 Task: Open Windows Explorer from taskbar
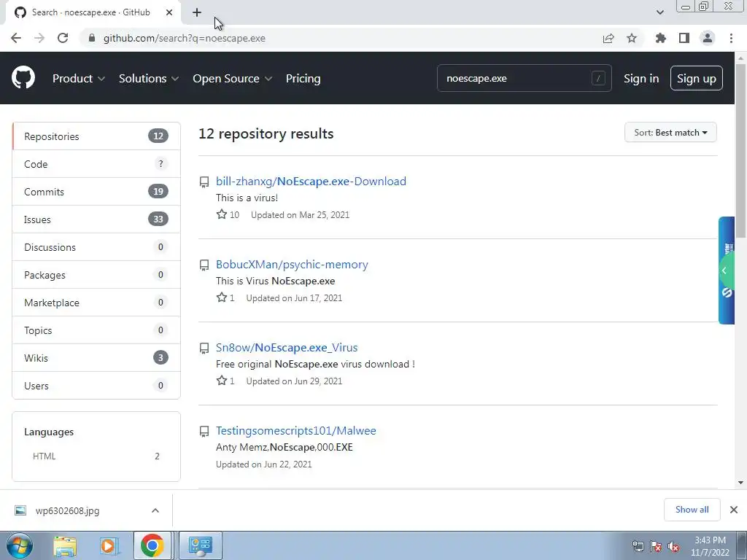pos(65,545)
